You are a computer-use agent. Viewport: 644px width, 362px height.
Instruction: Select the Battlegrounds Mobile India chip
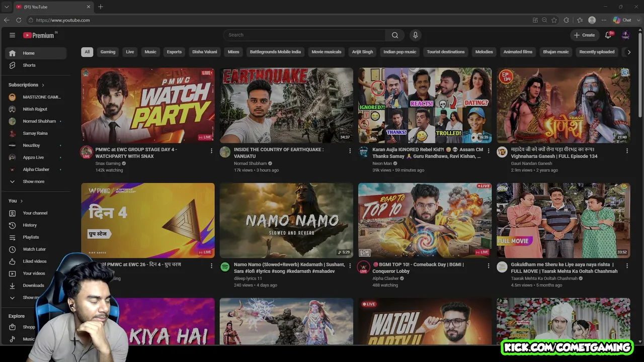point(275,52)
